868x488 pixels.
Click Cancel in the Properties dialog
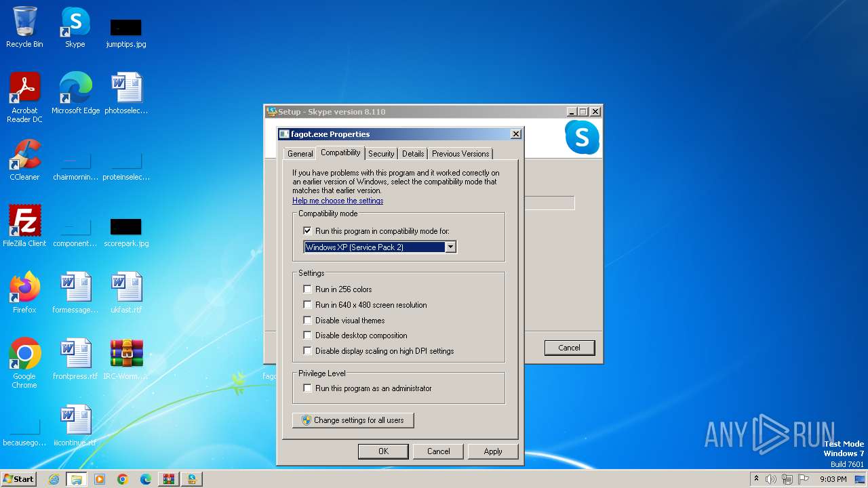coord(438,451)
